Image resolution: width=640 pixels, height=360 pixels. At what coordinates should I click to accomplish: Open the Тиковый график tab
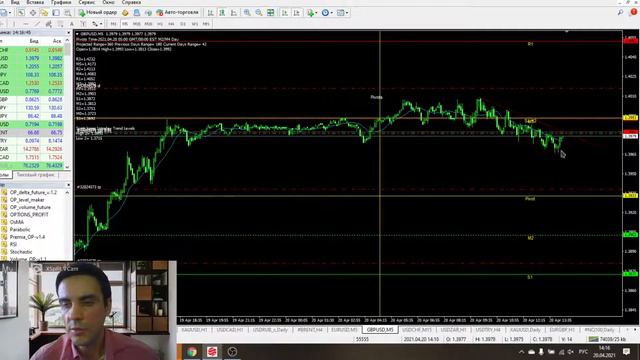click(36, 175)
